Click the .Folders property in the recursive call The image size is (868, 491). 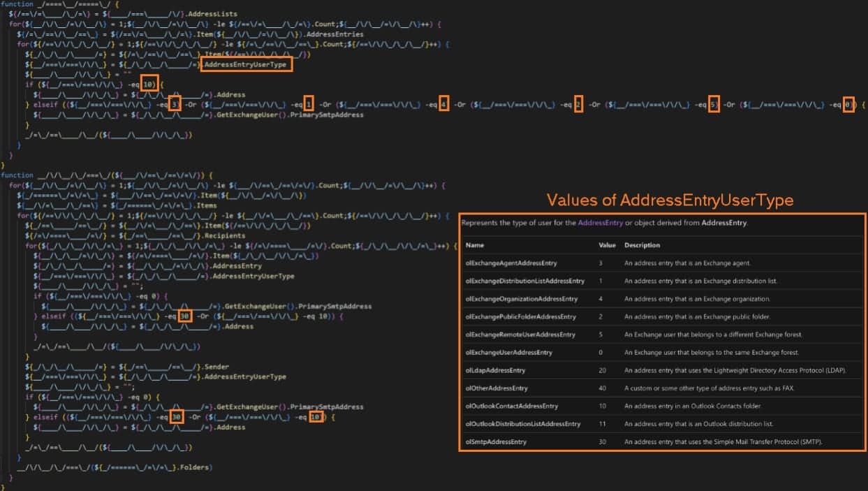tap(196, 467)
